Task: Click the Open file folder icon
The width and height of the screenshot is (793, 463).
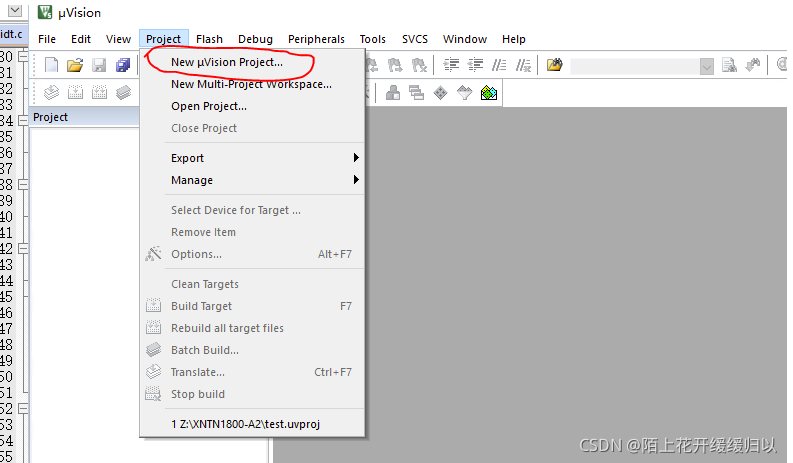Action: coord(75,65)
